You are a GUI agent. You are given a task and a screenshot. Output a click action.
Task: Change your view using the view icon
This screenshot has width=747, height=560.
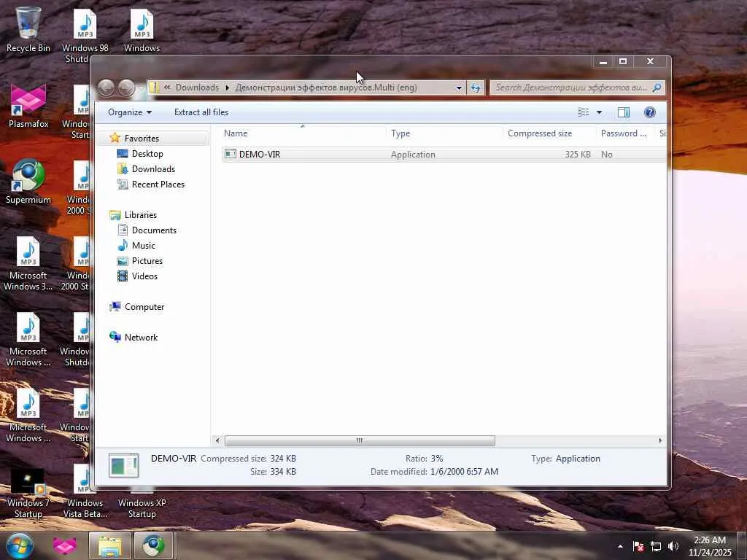583,112
